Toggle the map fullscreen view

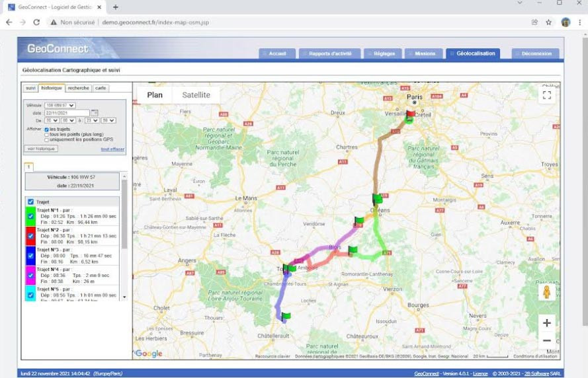pyautogui.click(x=546, y=95)
